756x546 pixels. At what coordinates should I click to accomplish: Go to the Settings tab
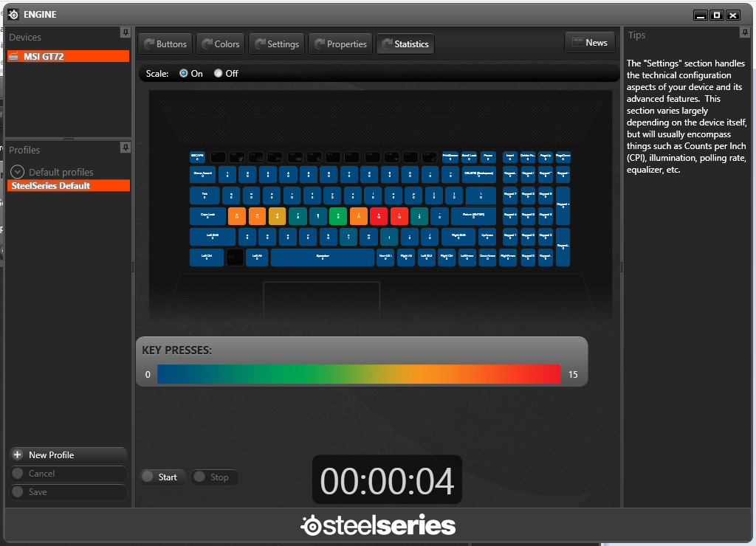[277, 44]
